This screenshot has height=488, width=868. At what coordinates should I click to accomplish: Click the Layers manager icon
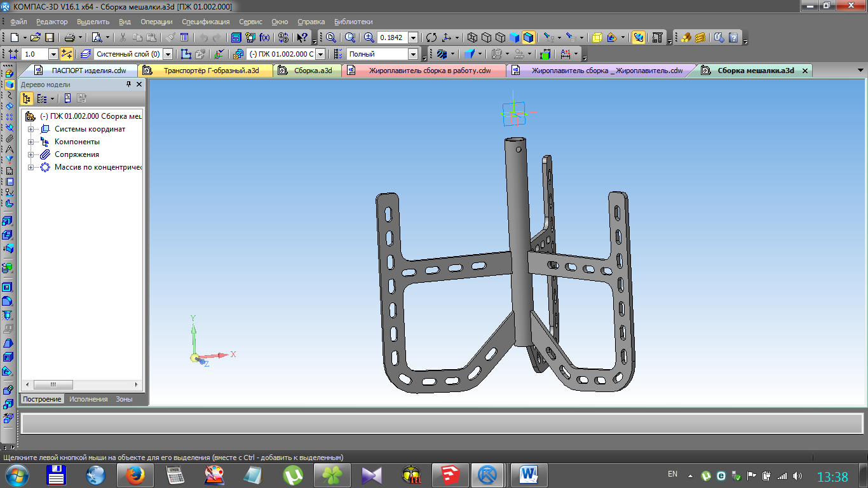tap(86, 54)
